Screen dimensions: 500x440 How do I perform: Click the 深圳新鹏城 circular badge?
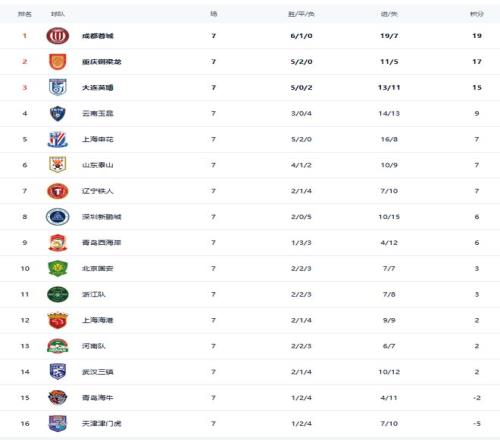coord(58,217)
